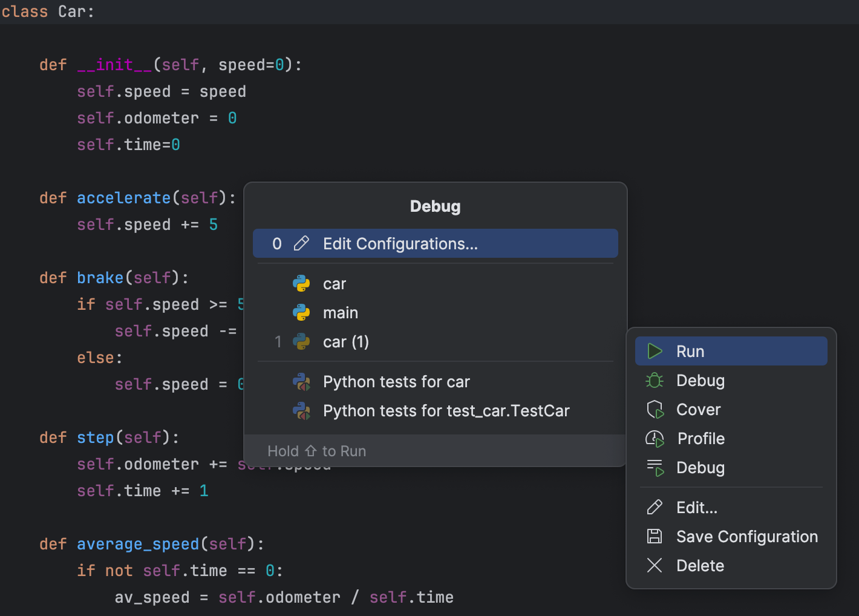Viewport: 859px width, 616px height.
Task: Click the concurrency diagram Debug icon
Action: (x=655, y=467)
